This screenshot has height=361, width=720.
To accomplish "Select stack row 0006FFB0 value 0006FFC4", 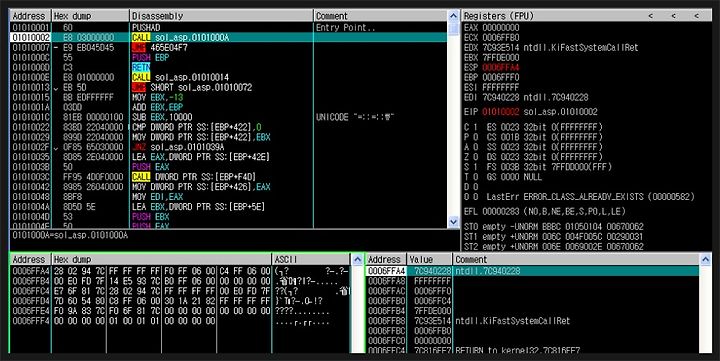I will point(533,301).
